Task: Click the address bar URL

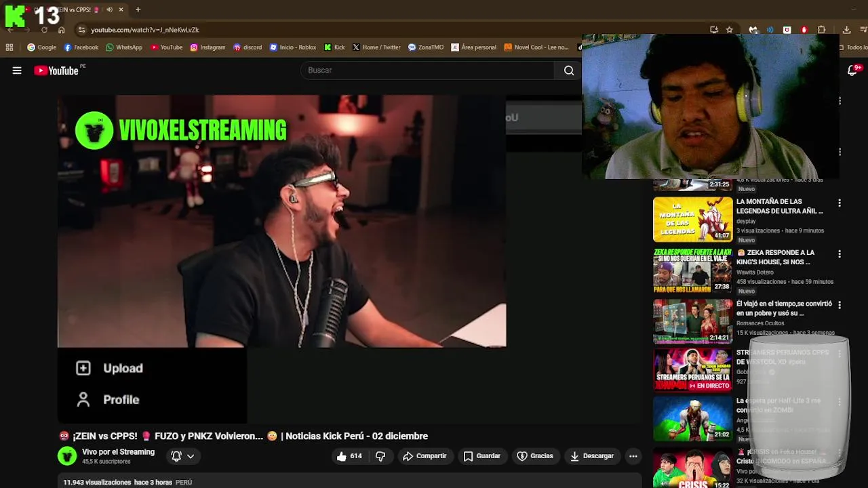Action: tap(145, 30)
